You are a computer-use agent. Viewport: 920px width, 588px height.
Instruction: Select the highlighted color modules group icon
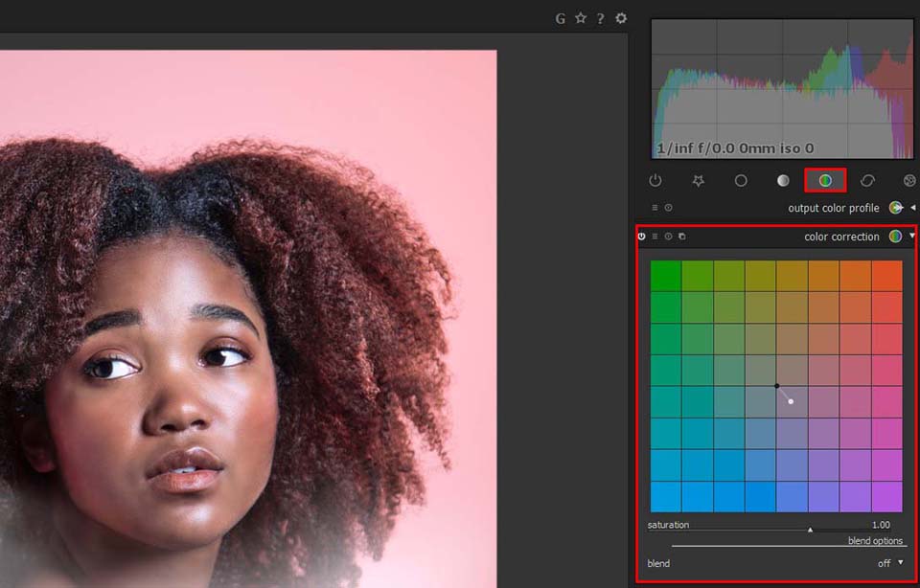coord(825,180)
